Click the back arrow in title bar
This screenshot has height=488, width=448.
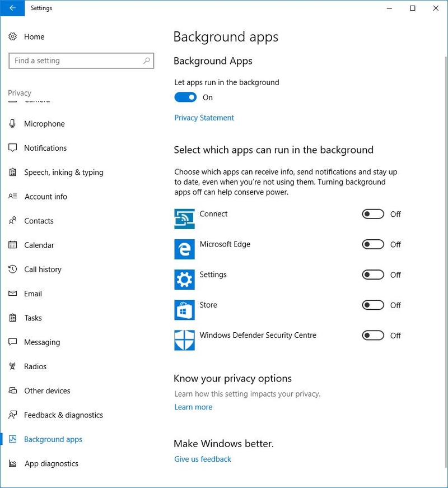click(x=12, y=8)
